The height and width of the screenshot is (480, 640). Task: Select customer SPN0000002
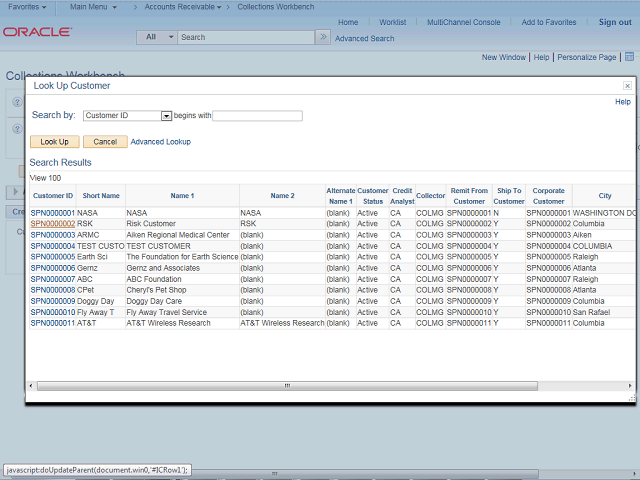tap(53, 224)
